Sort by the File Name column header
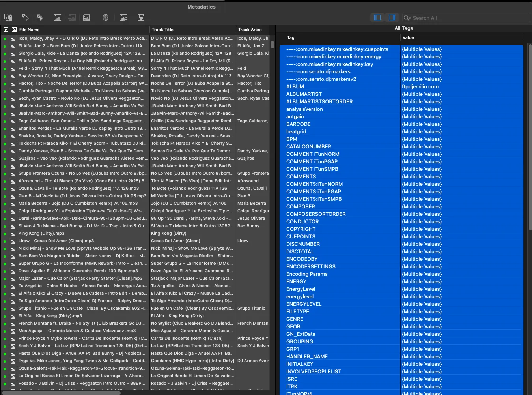Image resolution: width=532 pixels, height=395 pixels. (x=83, y=30)
